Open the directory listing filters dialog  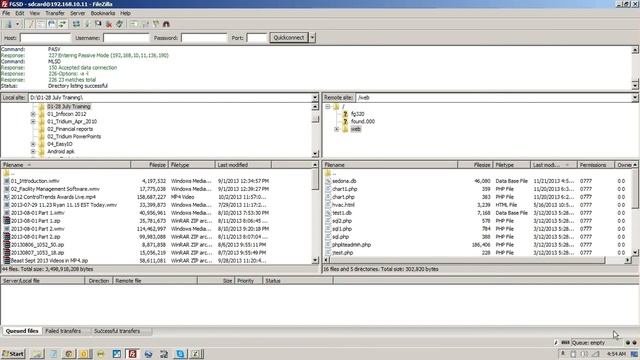pos(134,24)
